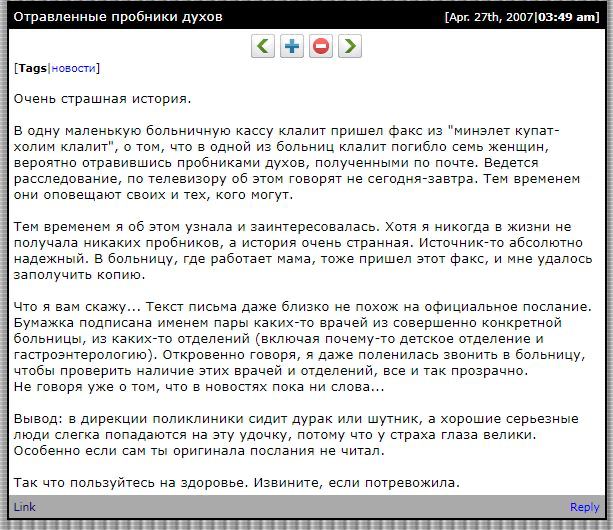Click the sentence starting Вывод: в дирекции поликлиники
The image size is (613, 530).
point(296,427)
